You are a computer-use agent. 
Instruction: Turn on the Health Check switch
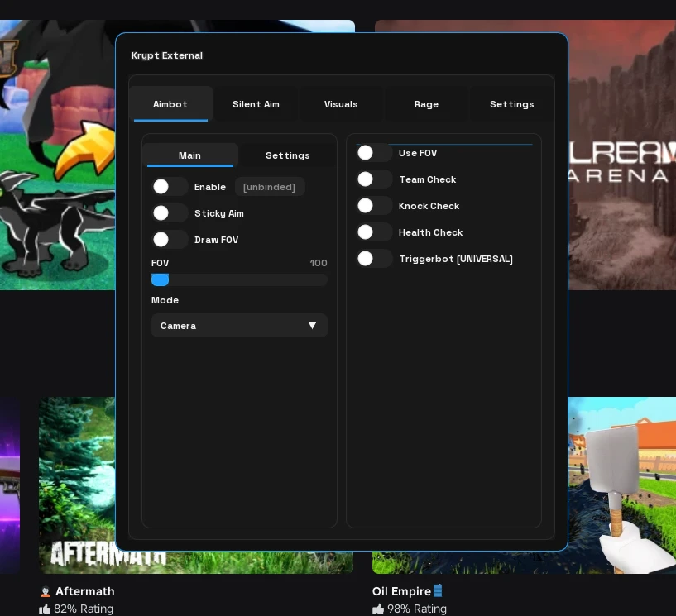(x=374, y=232)
